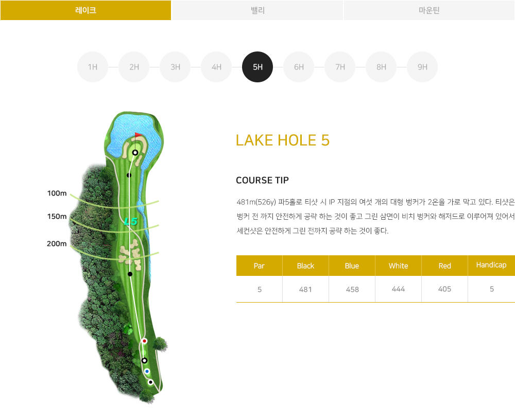The height and width of the screenshot is (420, 515).
Task: Choose the 3H hole button
Action: [175, 67]
